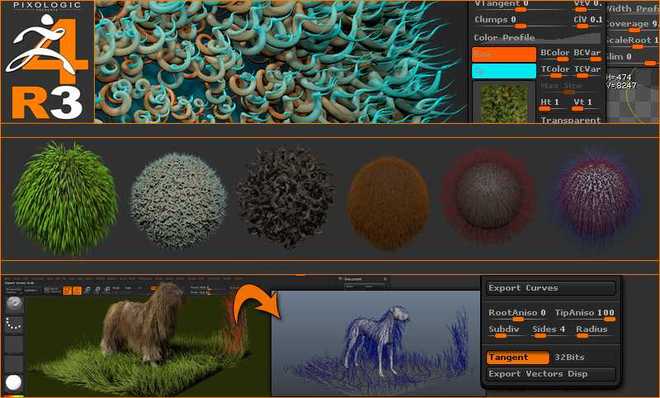Toggle the Transparent setting

570,120
